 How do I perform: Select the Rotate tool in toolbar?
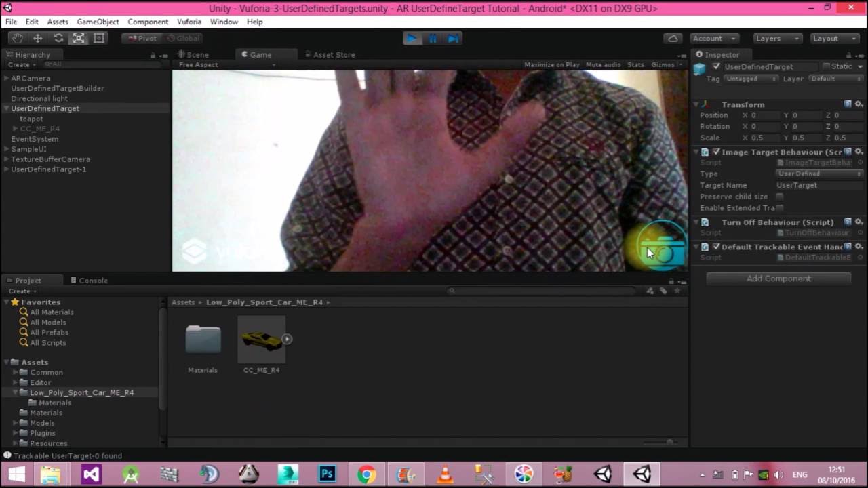[x=58, y=39]
